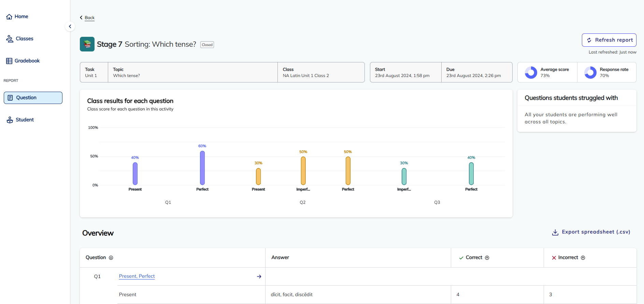Click the arrow in the Q1 row
This screenshot has height=304, width=644.
click(x=259, y=276)
